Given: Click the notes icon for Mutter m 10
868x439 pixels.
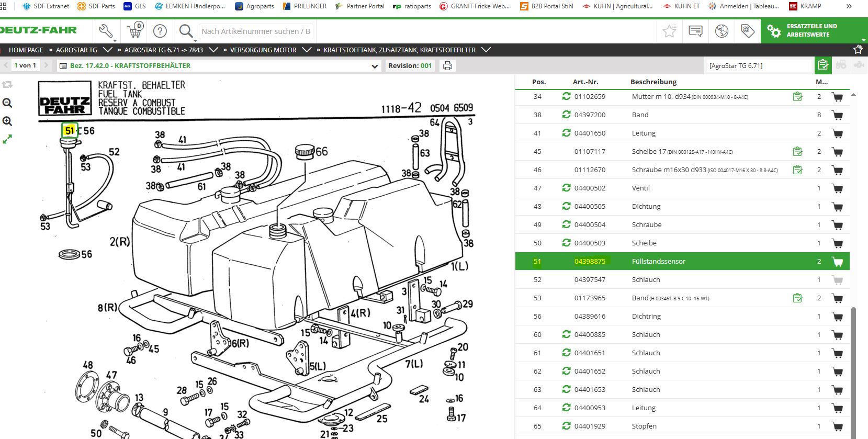Looking at the screenshot, I should (x=797, y=97).
